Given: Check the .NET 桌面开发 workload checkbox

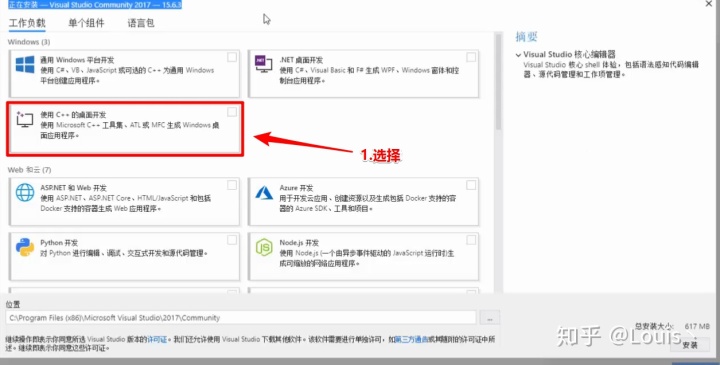Looking at the screenshot, I should click(x=471, y=57).
